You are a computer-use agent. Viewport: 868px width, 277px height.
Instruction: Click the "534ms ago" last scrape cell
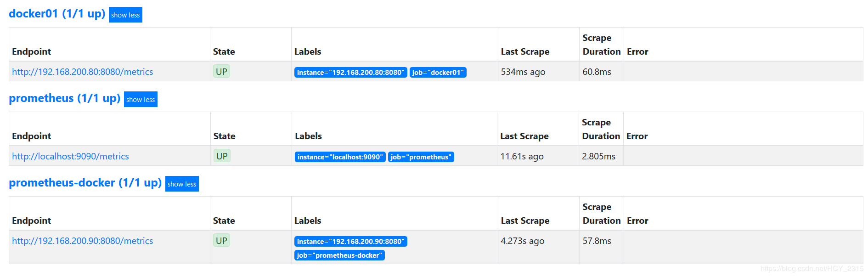(523, 72)
